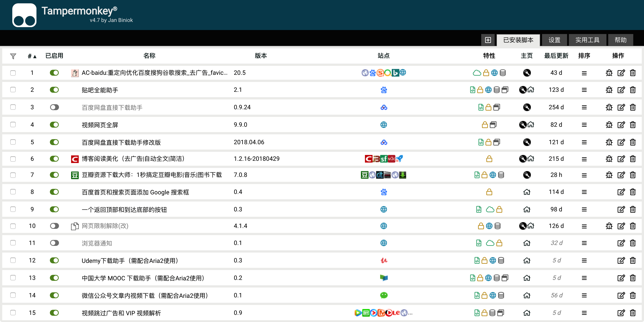Enable 网页限制解除(改) toggle
Viewport: 644px width, 322px height.
(54, 226)
